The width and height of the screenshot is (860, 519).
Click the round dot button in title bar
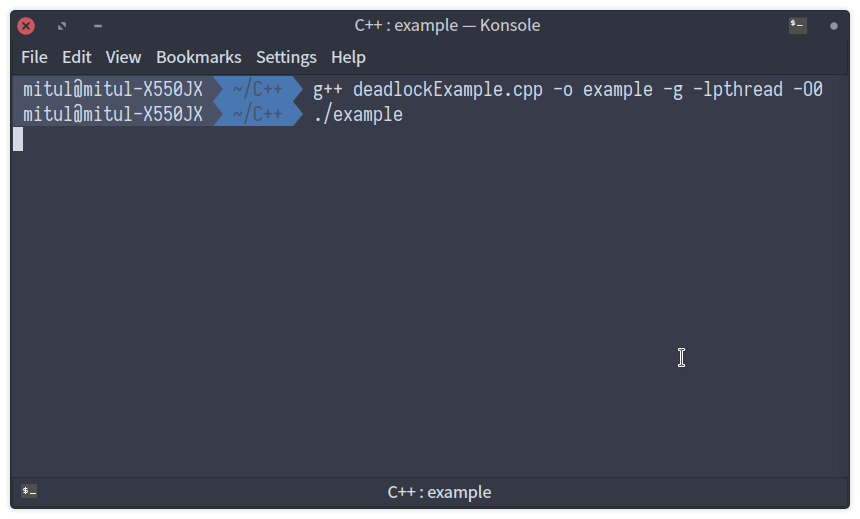coord(834,26)
